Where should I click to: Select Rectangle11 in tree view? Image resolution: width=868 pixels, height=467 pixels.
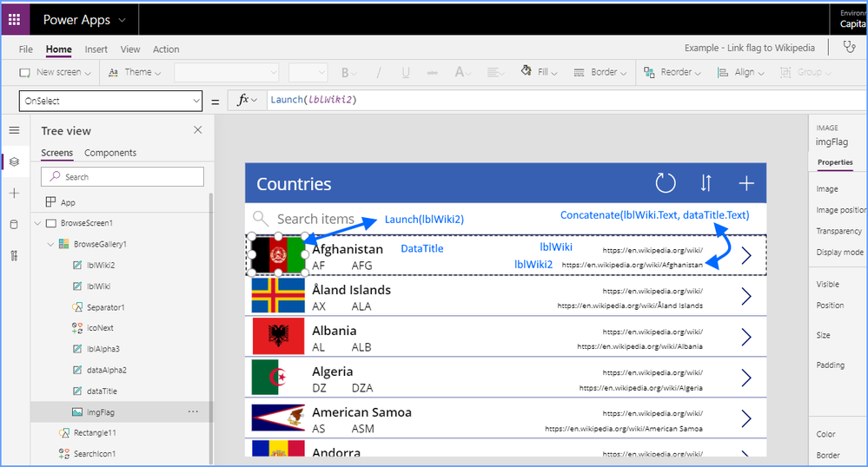95,432
